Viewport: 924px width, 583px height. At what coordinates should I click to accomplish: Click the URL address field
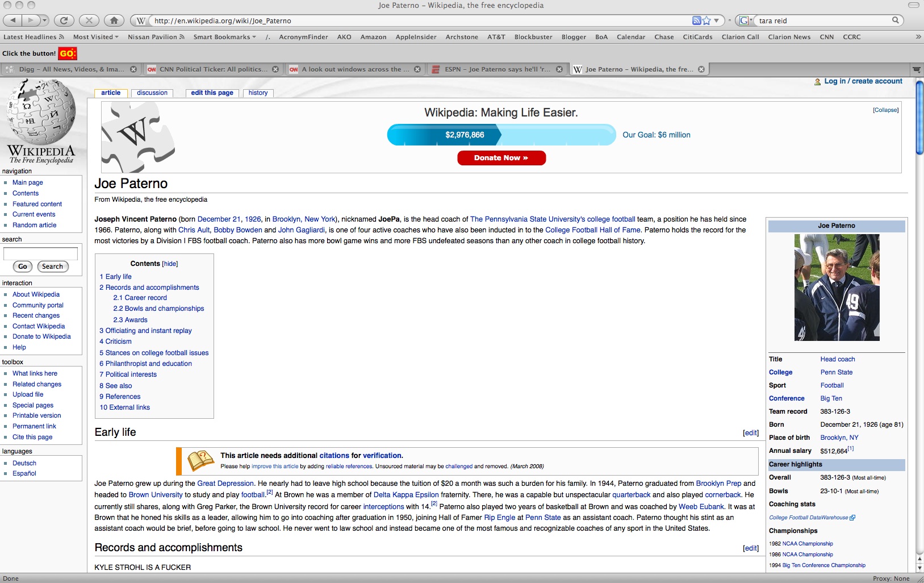tap(420, 20)
